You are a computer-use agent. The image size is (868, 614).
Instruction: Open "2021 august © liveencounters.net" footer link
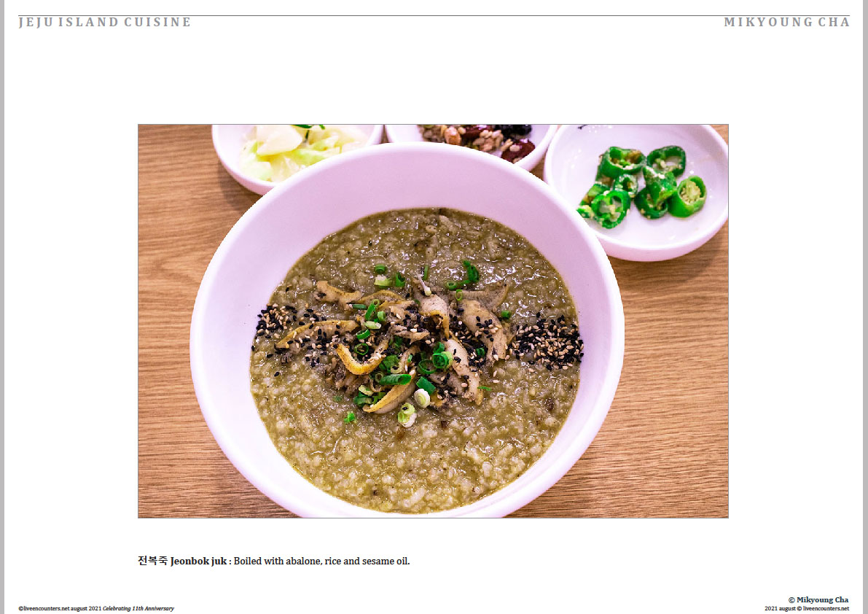(807, 608)
